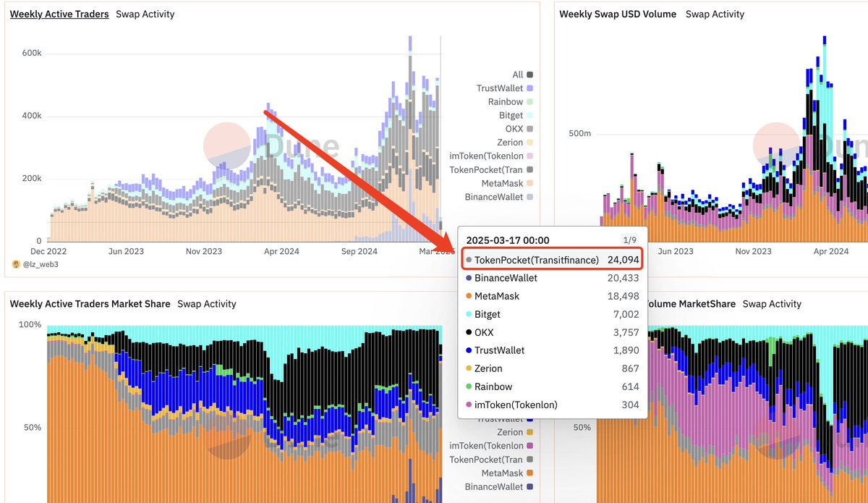The width and height of the screenshot is (868, 503).
Task: Toggle Rainbow in Weekly Active Traders legend
Action: [x=511, y=102]
